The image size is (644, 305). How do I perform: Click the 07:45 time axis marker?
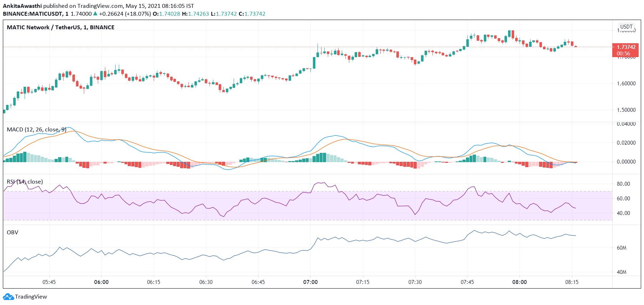pos(467,282)
